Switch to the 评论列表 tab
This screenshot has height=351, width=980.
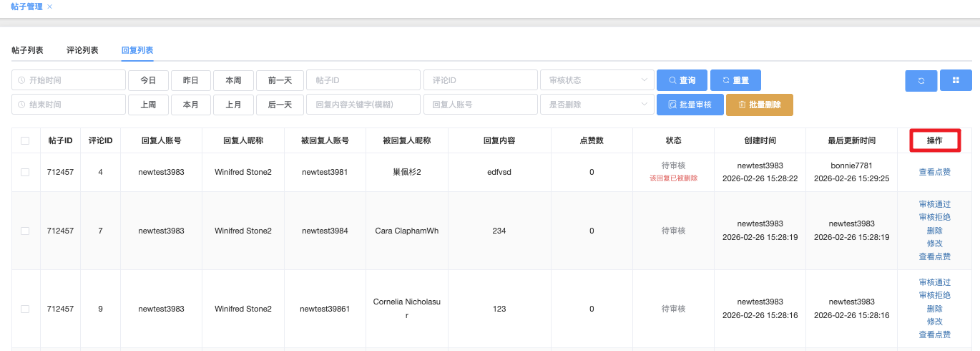(82, 50)
